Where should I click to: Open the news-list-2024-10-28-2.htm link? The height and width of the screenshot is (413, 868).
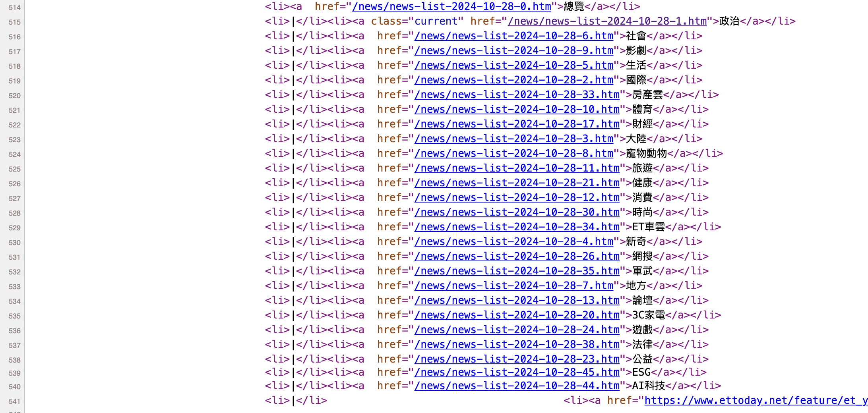(x=513, y=80)
